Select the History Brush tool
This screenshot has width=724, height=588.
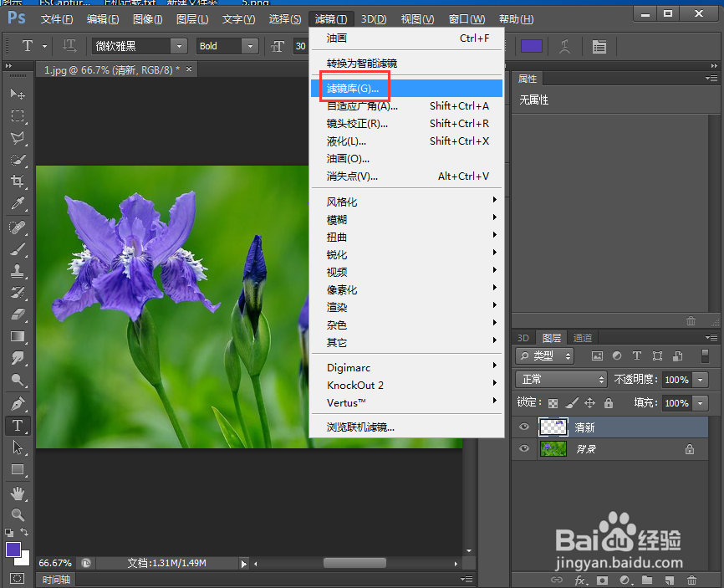coord(18,293)
